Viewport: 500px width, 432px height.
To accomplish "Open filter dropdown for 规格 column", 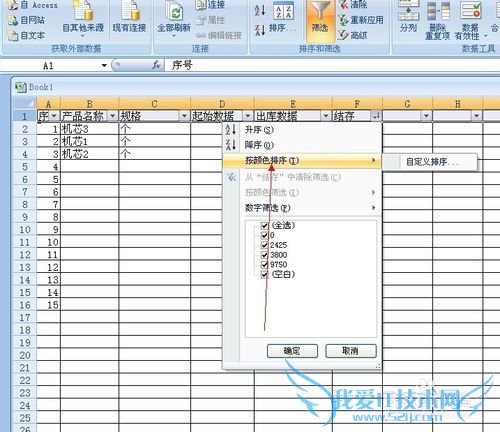I will [184, 116].
